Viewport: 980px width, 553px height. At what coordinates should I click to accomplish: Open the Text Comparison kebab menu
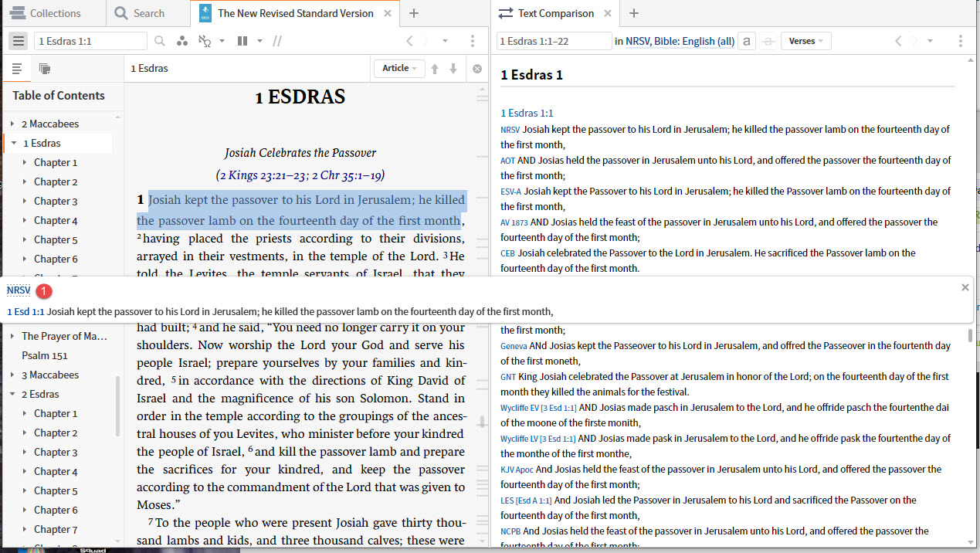click(x=961, y=41)
